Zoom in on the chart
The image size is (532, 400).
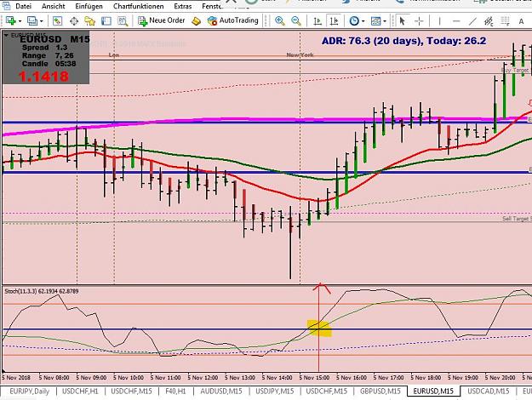(279, 21)
